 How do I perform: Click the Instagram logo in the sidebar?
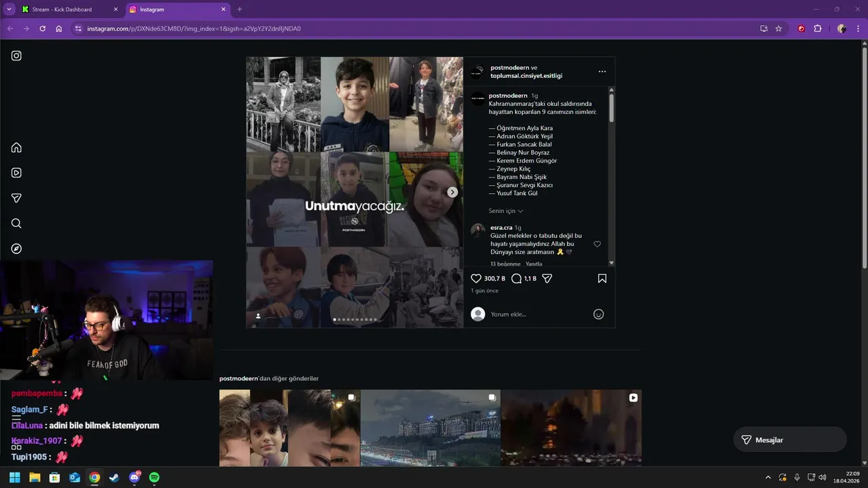(16, 56)
